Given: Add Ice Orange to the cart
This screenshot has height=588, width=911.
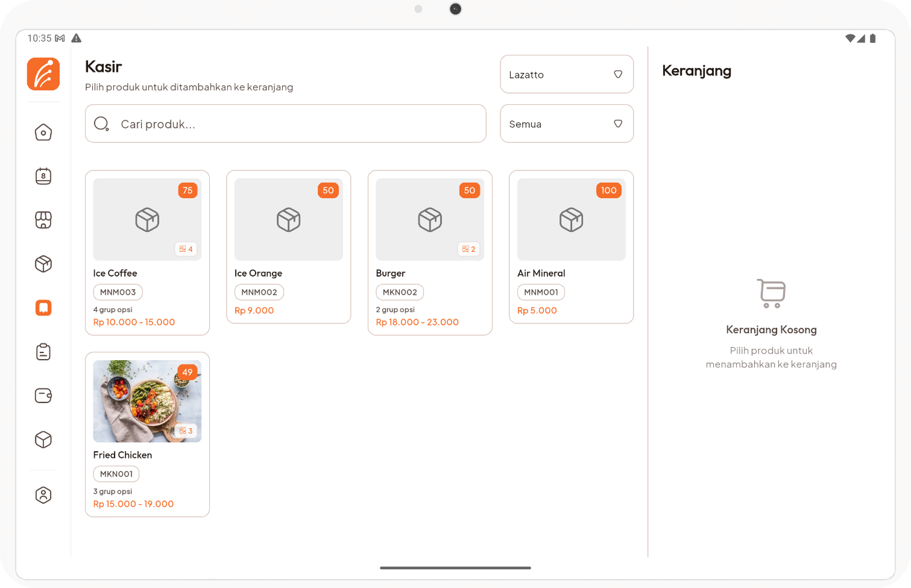Looking at the screenshot, I should 288,247.
